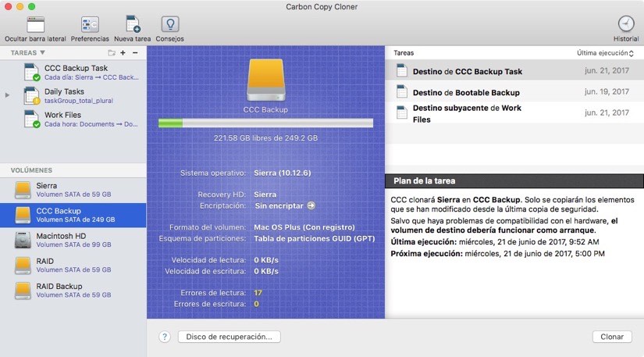
Task: Click the Sierra volume drive icon
Action: tap(23, 190)
